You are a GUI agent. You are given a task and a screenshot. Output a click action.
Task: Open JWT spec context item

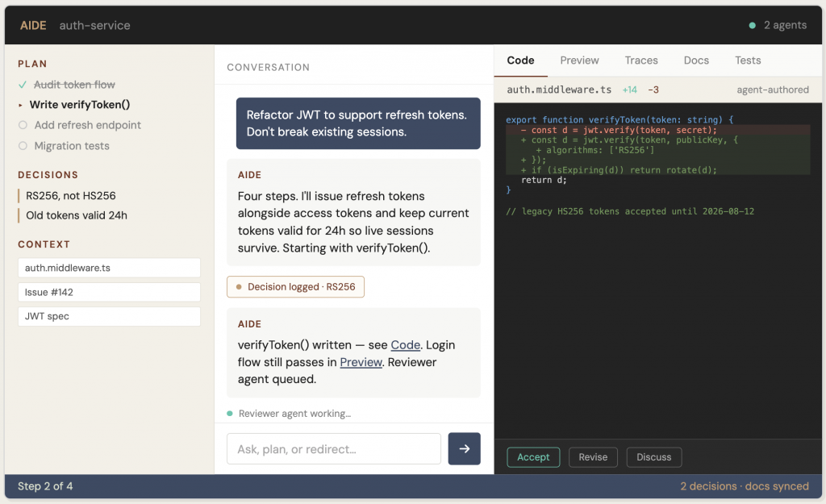click(x=109, y=316)
